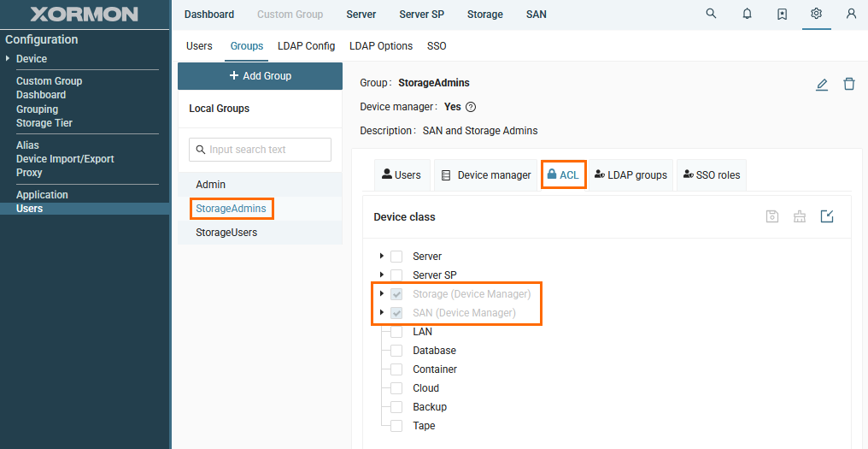Click the help icon next to Device manager
Viewport: 868px width, 449px height.
click(x=471, y=107)
